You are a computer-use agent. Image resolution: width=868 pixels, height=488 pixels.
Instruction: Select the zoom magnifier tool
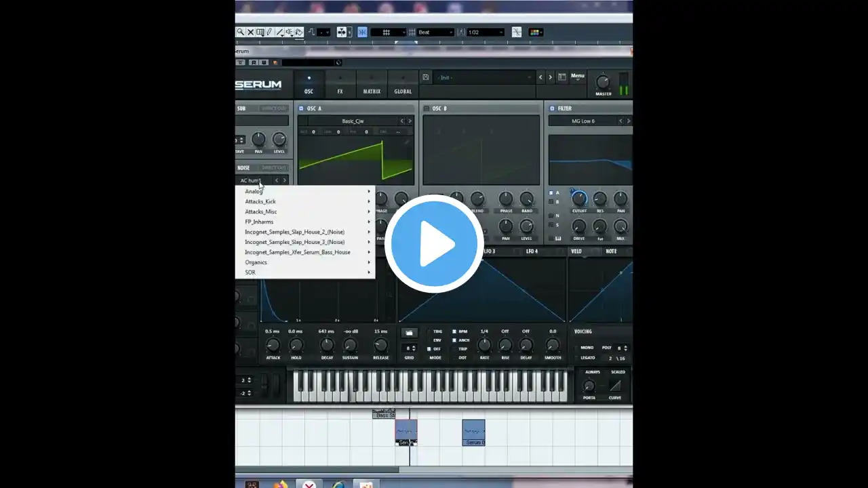pyautogui.click(x=240, y=32)
